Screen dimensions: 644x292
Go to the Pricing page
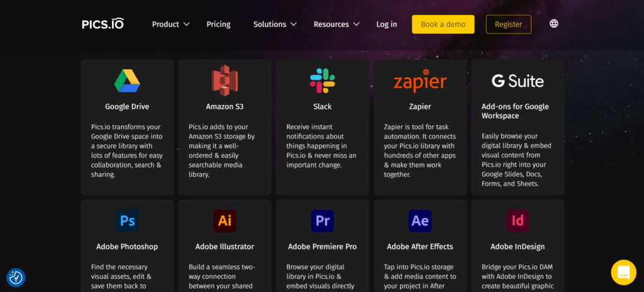(x=218, y=25)
